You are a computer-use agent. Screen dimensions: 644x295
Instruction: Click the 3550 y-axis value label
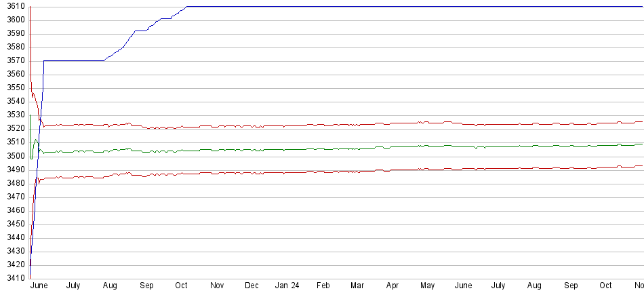(x=14, y=87)
